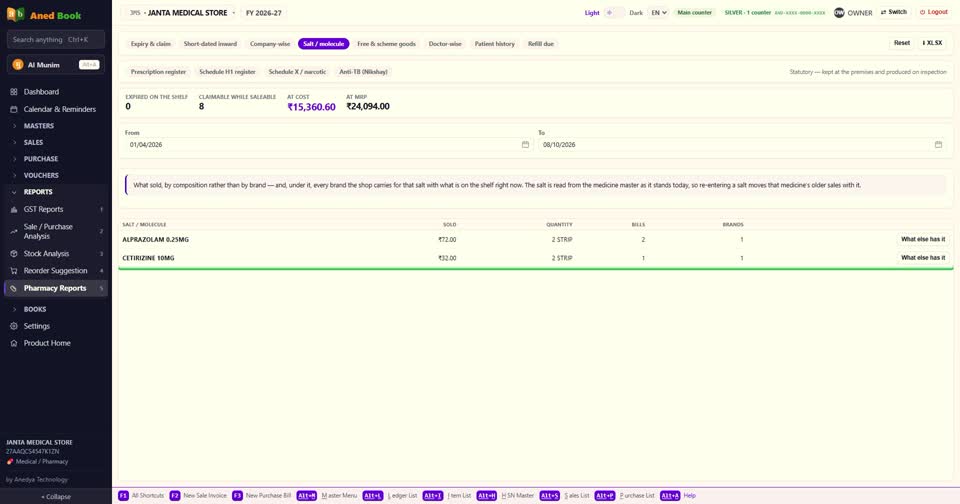This screenshot has height=504, width=960.
Task: Collapse the sidebar with Collapse control
Action: 56,497
